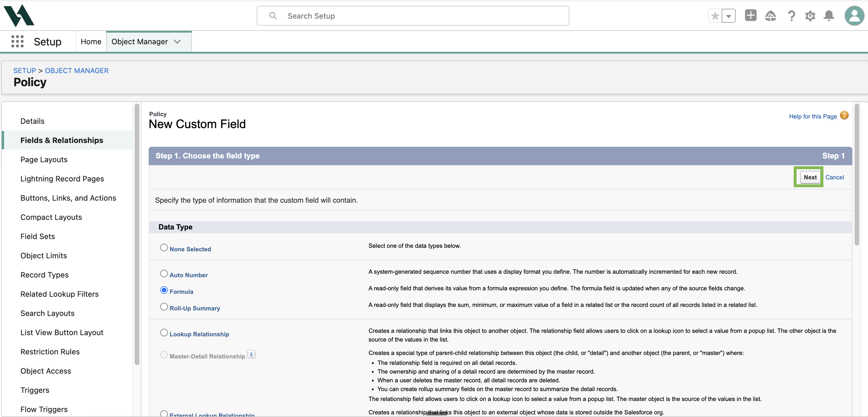Select the Formula radio button
Viewport: 868px width, 417px height.
click(164, 290)
